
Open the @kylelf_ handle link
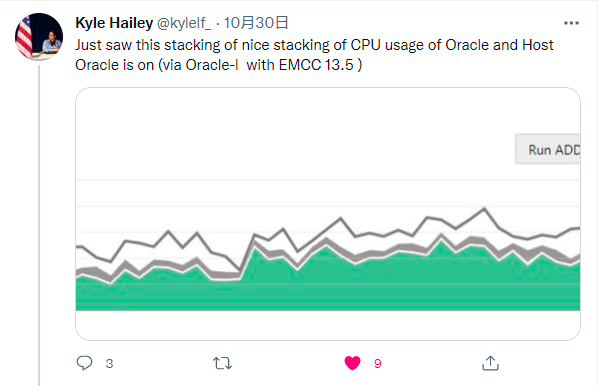tap(184, 23)
